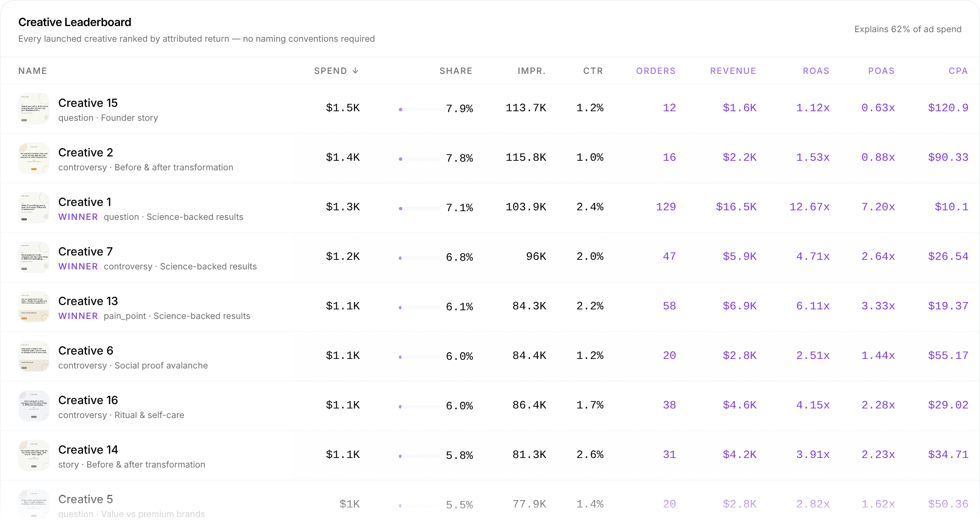Select the Creative 13 title
The image size is (980, 531).
[x=88, y=301]
